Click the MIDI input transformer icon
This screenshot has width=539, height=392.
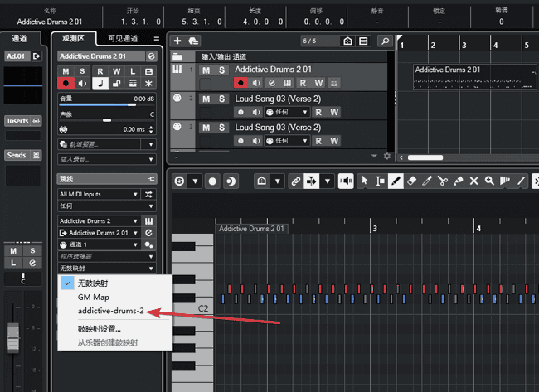click(148, 195)
